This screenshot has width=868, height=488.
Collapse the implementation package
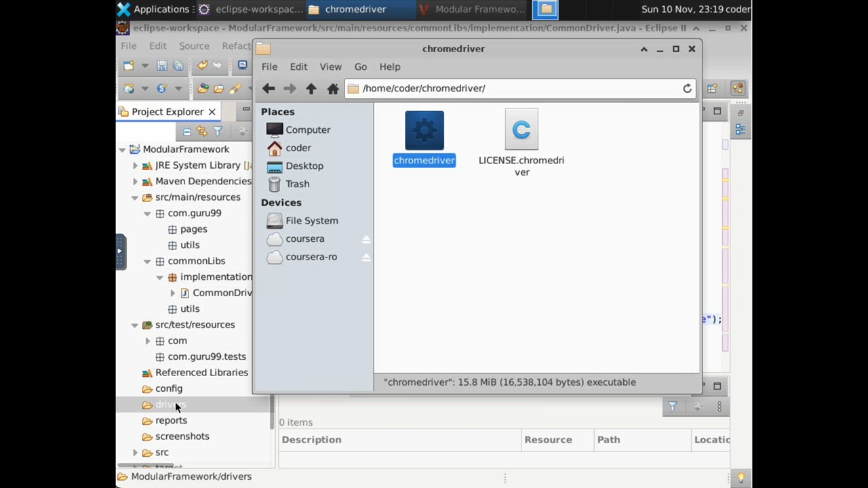coord(160,277)
